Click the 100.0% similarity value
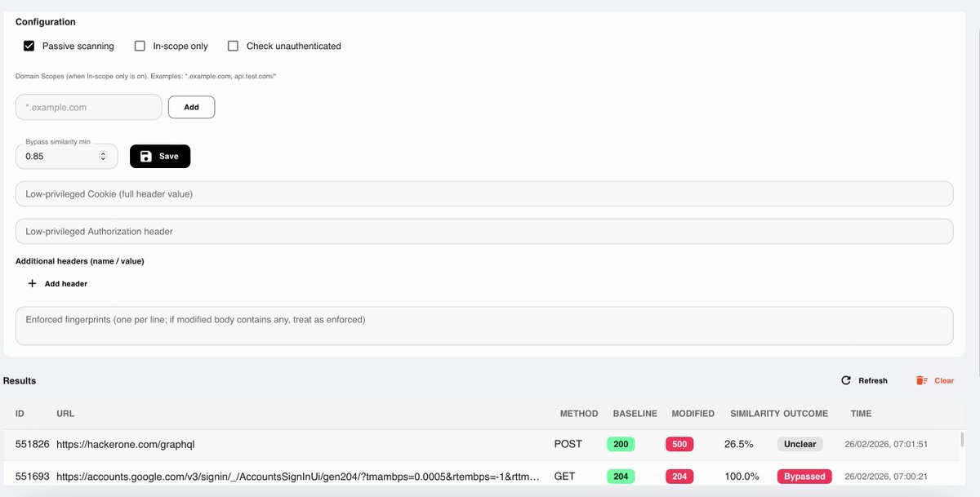980x497 pixels. (742, 476)
